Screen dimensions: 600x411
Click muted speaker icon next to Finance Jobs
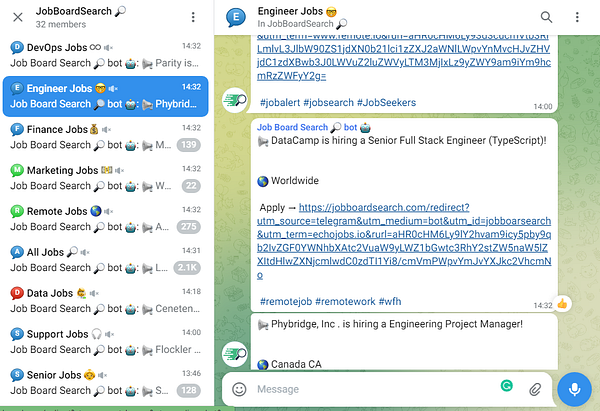tap(106, 130)
